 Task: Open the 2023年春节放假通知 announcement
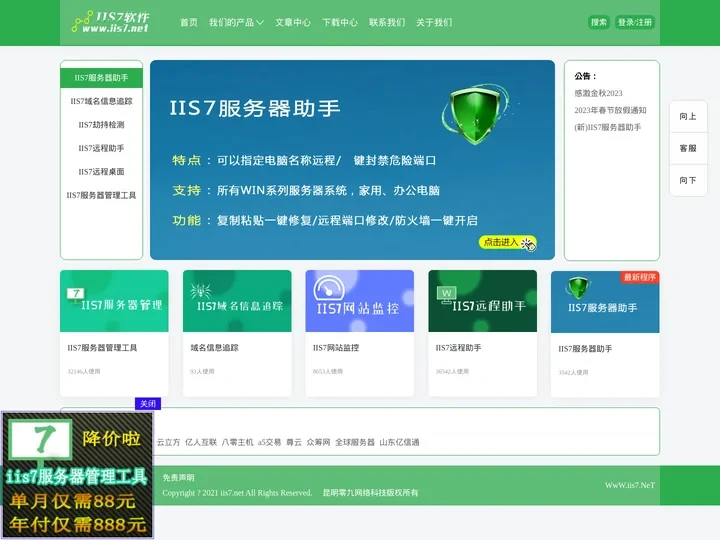point(610,110)
